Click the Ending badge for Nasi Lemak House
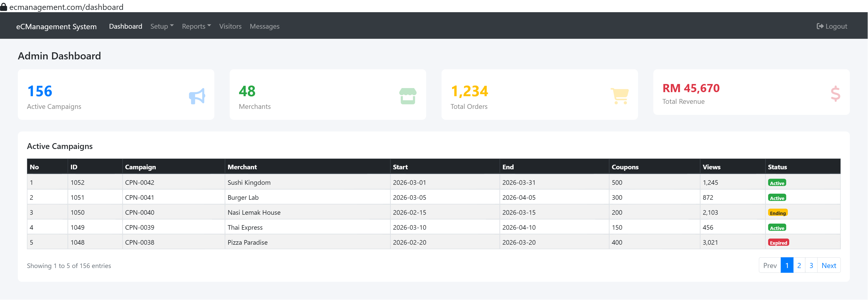The image size is (868, 300). 778,213
